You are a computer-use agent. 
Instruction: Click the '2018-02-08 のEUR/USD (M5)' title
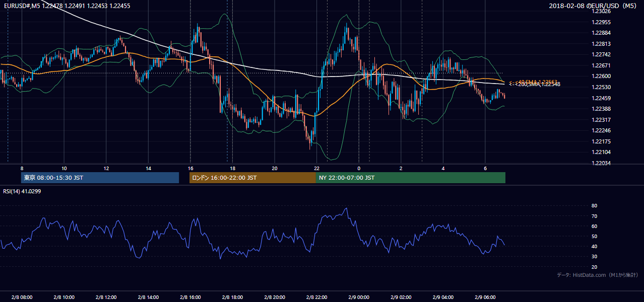tap(593, 6)
